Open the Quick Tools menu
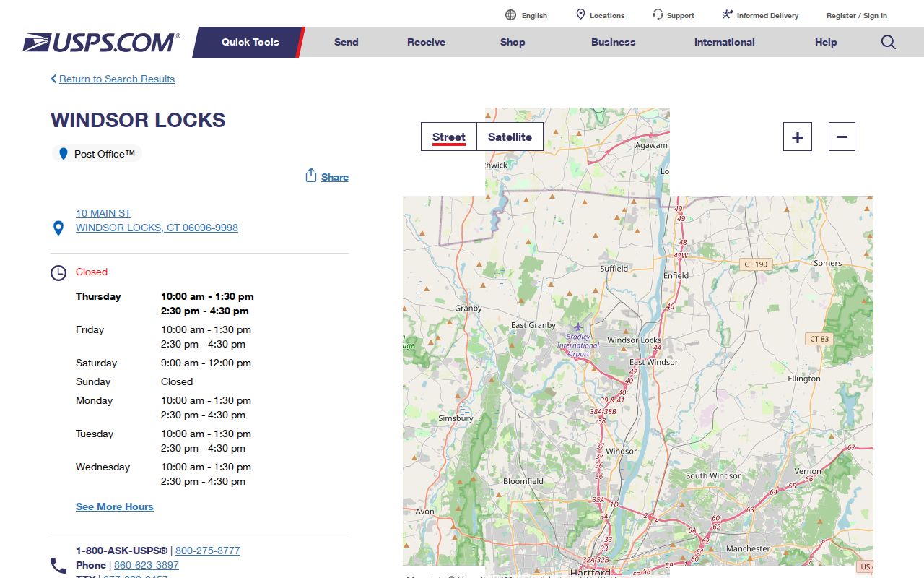924x578 pixels. point(250,42)
